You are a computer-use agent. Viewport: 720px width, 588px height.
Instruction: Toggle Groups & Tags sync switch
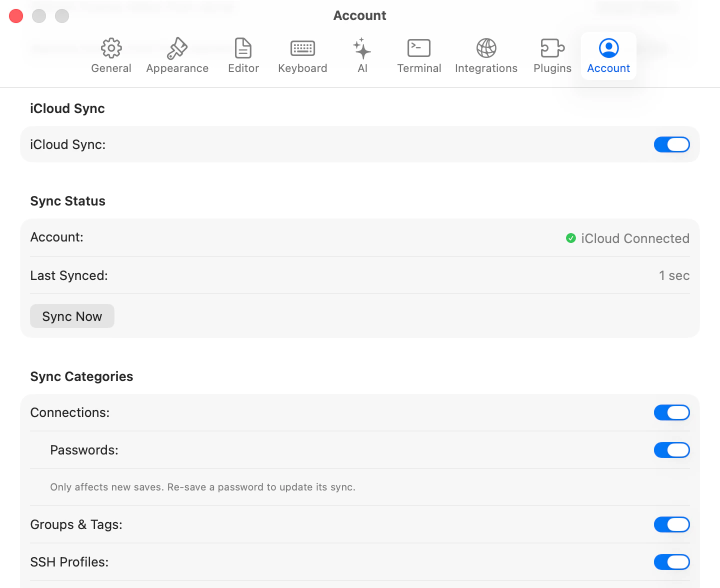click(672, 524)
